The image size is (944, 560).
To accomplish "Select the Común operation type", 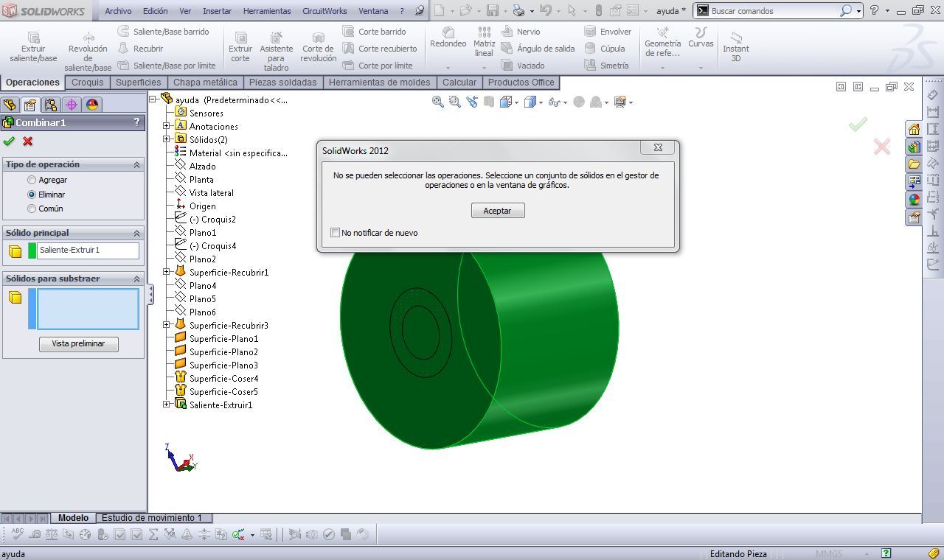I will point(32,209).
